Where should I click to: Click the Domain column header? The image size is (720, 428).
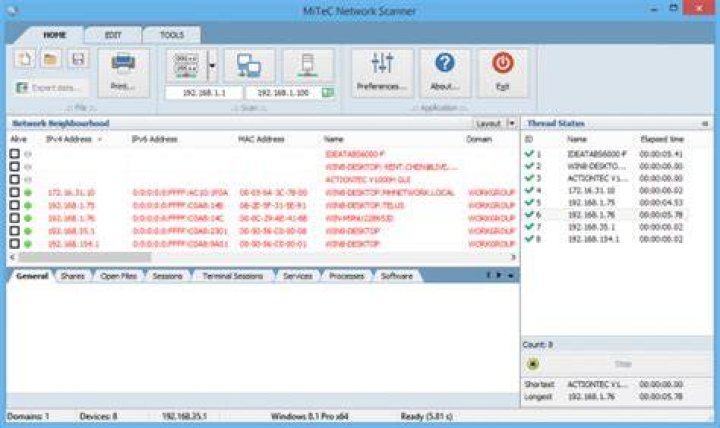(479, 139)
